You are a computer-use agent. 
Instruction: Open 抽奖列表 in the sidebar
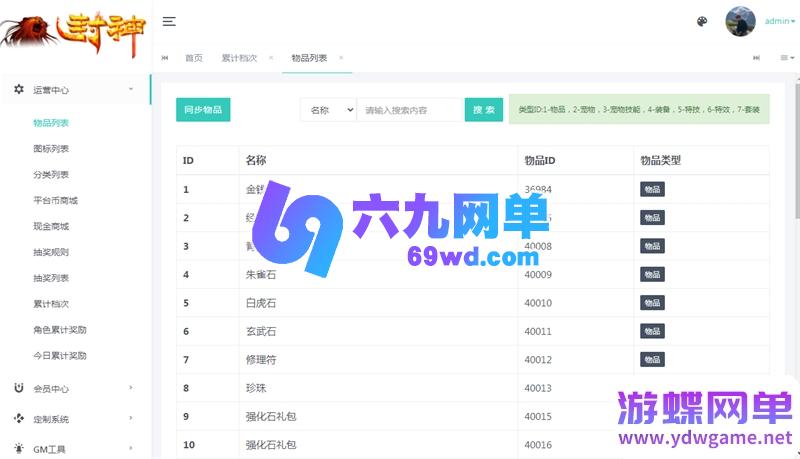pos(51,278)
